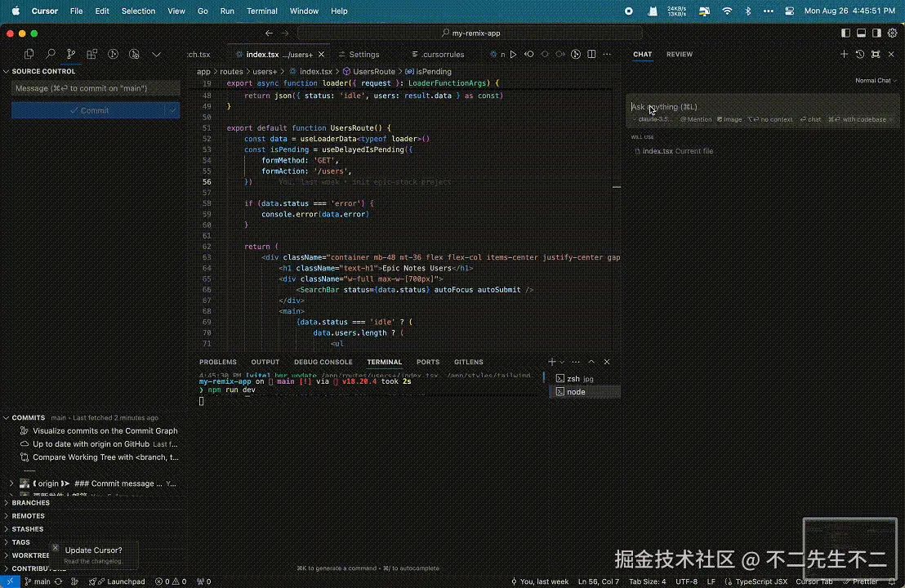Go forward with the navigation arrow

pyautogui.click(x=284, y=33)
